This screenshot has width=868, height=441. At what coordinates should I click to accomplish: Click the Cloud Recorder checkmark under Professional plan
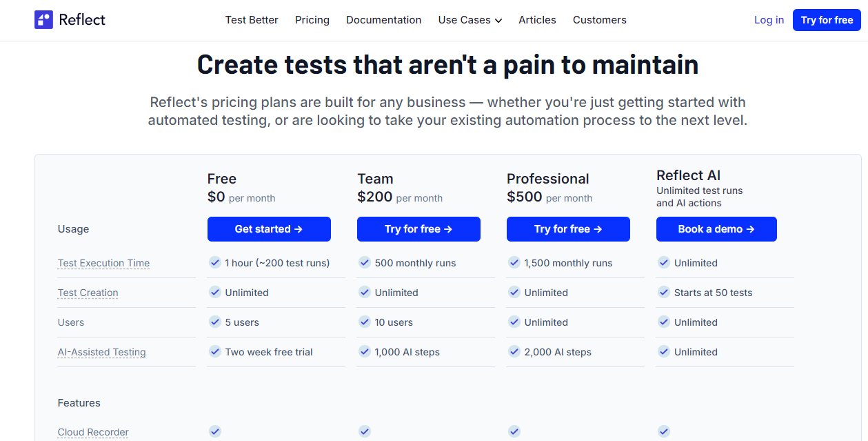pos(514,431)
